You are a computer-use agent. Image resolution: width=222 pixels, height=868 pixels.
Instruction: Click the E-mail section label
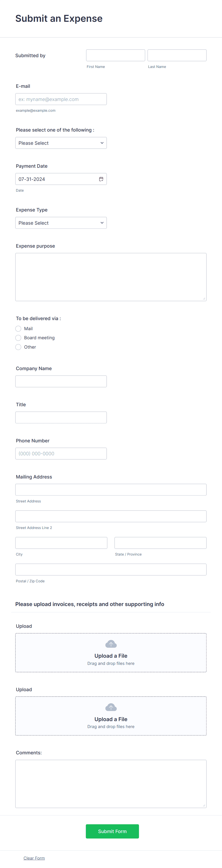pyautogui.click(x=23, y=86)
